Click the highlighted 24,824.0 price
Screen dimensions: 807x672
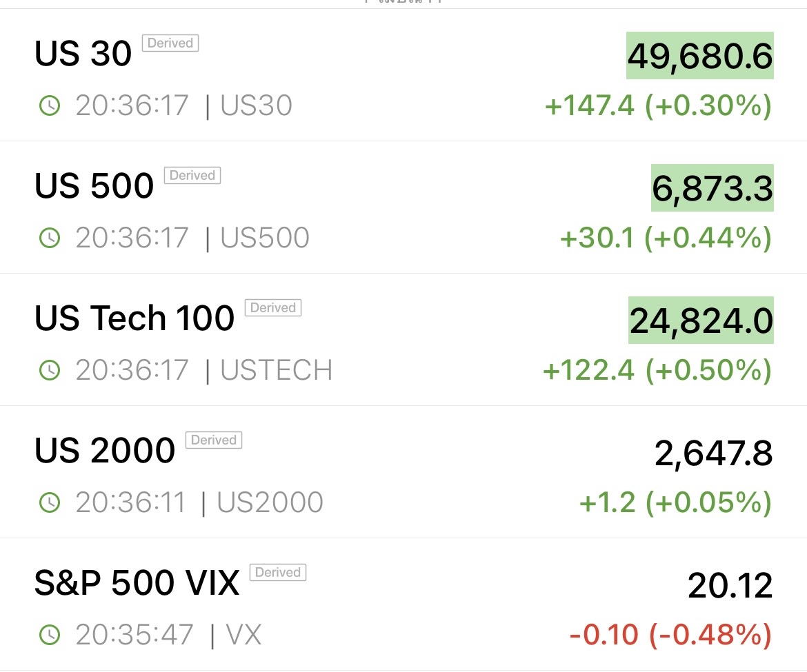[701, 320]
